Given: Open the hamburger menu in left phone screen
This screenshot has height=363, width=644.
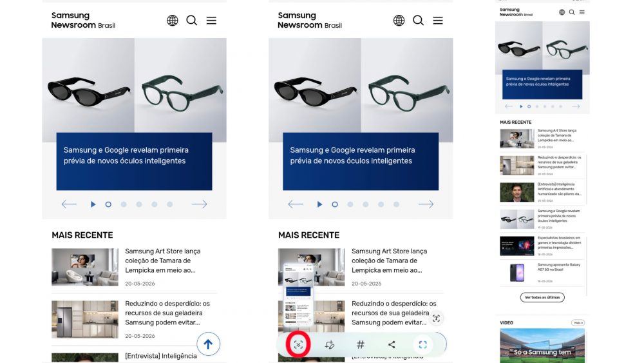Looking at the screenshot, I should 211,20.
